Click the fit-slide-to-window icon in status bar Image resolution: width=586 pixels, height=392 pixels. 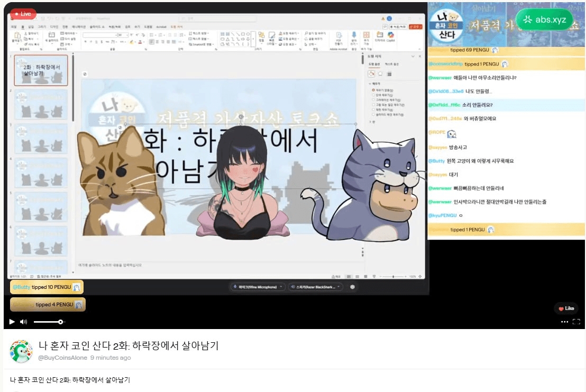(420, 277)
